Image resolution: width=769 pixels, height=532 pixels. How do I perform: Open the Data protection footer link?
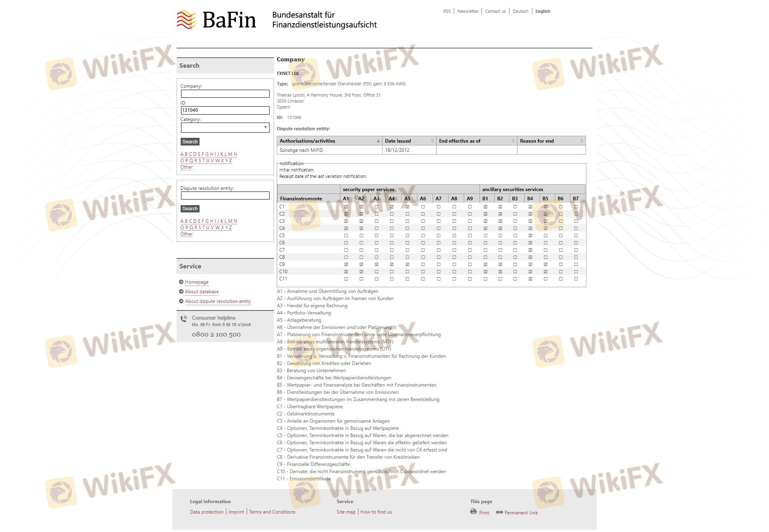click(x=207, y=512)
